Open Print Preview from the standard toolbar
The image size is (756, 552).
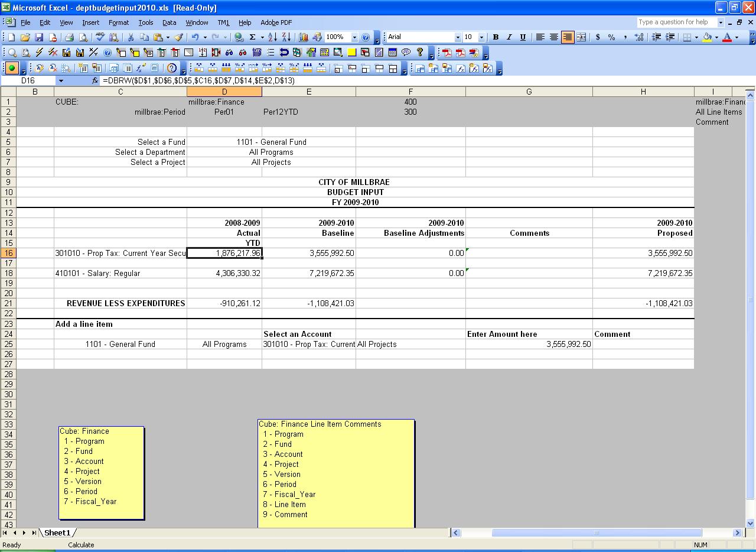coord(83,37)
